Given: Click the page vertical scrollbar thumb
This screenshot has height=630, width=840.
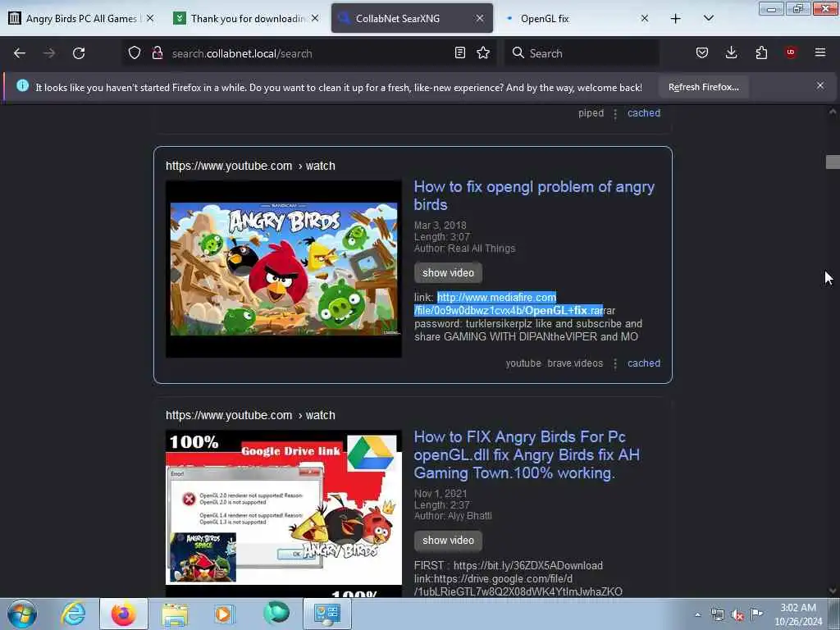Looking at the screenshot, I should click(x=832, y=162).
